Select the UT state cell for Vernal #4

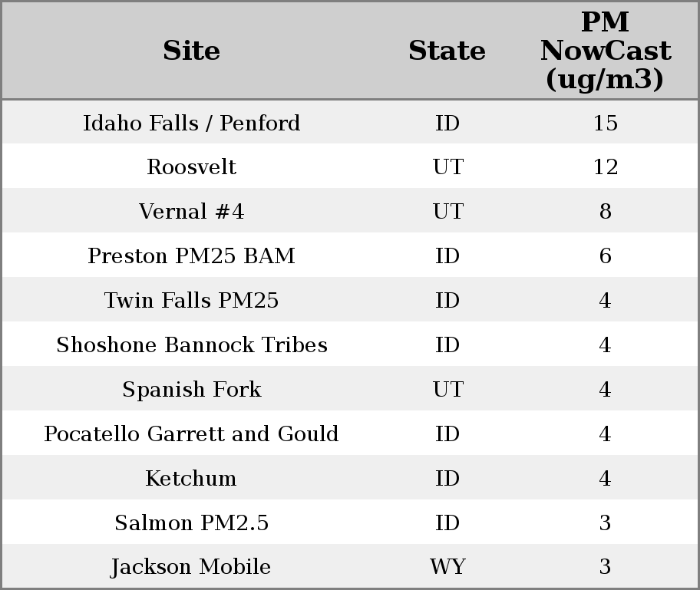click(447, 212)
